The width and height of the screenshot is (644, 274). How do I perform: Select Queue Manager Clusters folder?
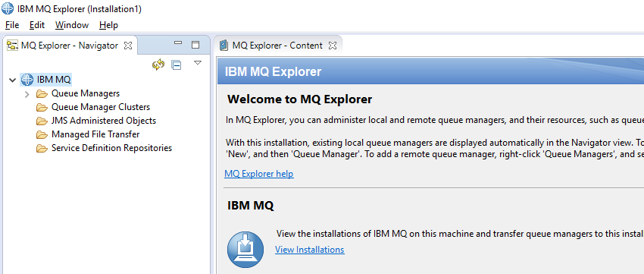coord(101,107)
